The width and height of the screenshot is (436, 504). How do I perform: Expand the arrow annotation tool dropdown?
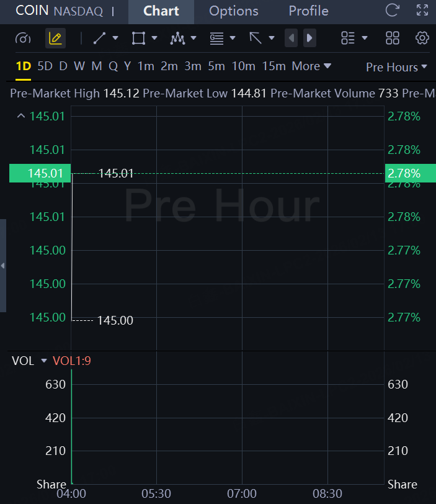click(x=272, y=38)
